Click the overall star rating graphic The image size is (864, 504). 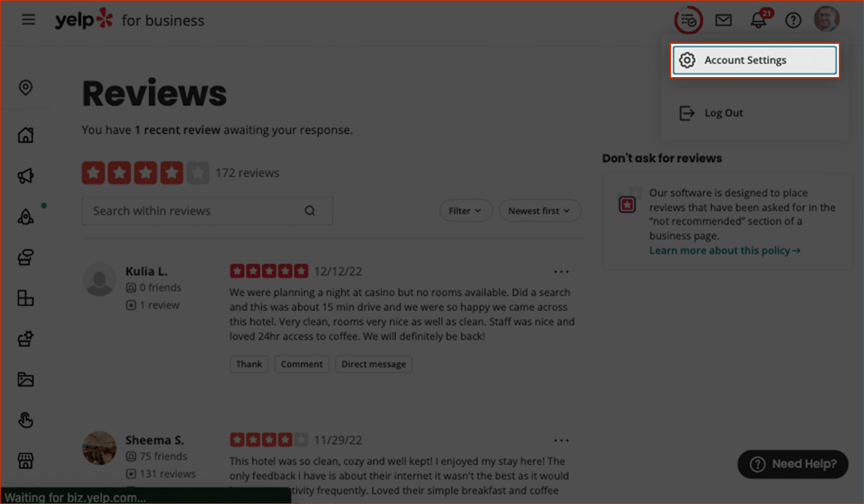click(145, 173)
